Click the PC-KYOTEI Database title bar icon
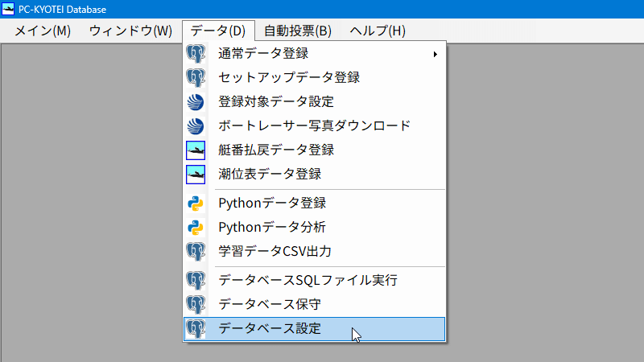 click(x=8, y=9)
